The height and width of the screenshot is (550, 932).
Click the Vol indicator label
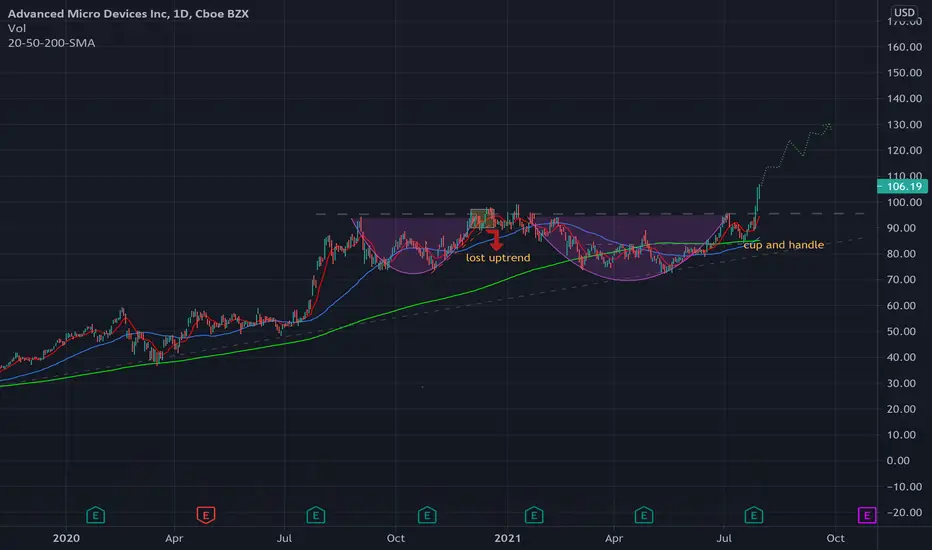17,28
